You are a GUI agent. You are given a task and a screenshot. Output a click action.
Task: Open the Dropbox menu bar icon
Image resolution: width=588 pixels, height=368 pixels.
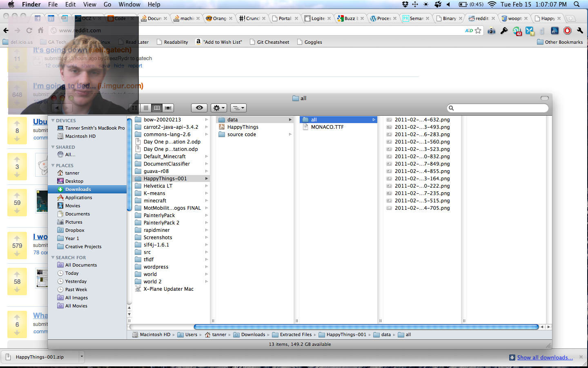405,4
